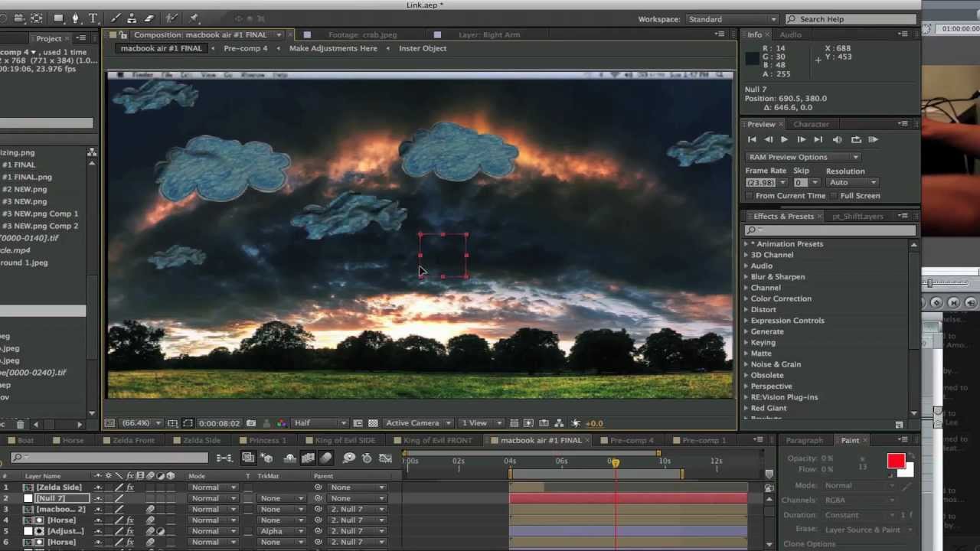
Task: Toggle motion blur switch on macbook layer
Action: coord(150,509)
